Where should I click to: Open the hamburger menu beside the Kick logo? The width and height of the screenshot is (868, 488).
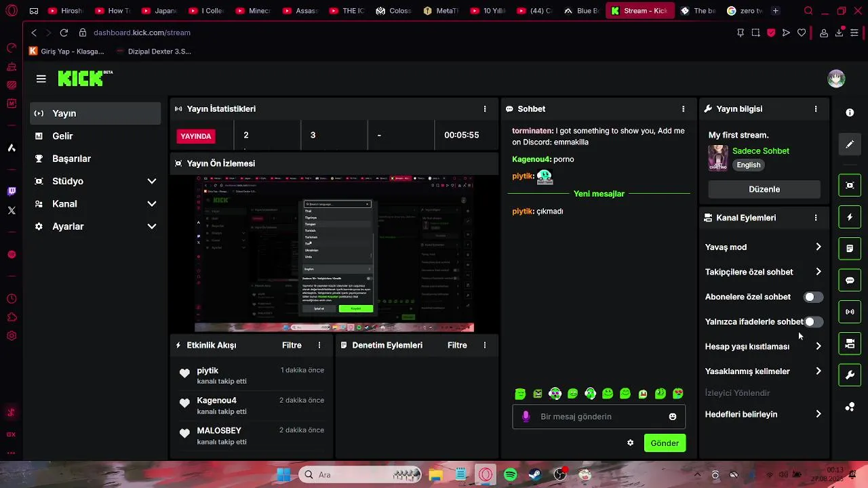coord(41,79)
